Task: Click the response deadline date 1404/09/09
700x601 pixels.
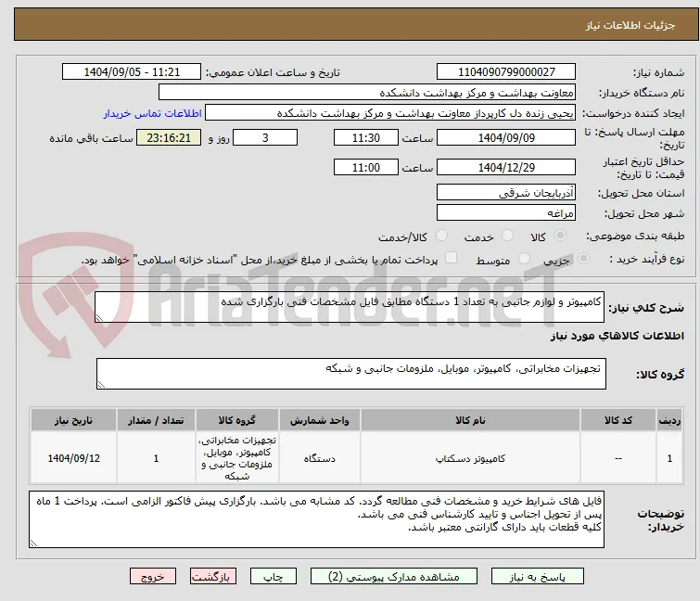Action: [506, 137]
